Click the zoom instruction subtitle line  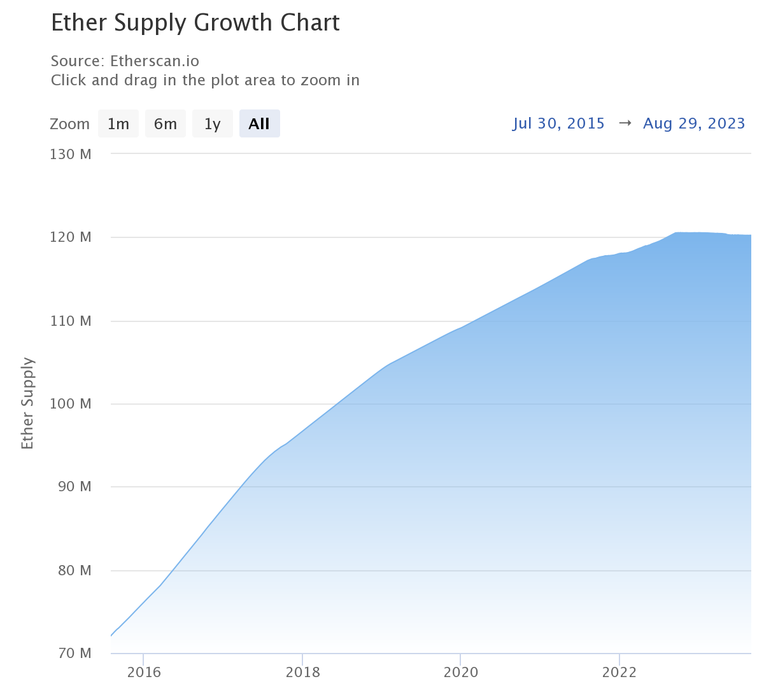point(205,80)
